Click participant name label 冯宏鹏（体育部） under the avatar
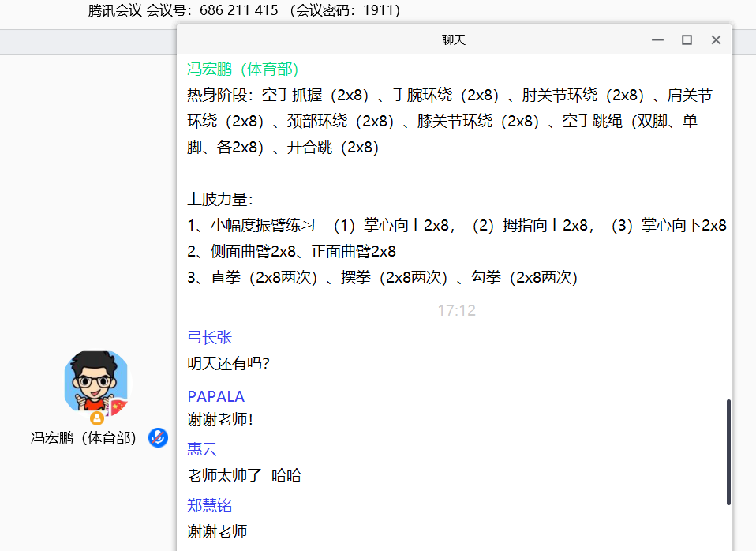The height and width of the screenshot is (551, 756). [84, 438]
